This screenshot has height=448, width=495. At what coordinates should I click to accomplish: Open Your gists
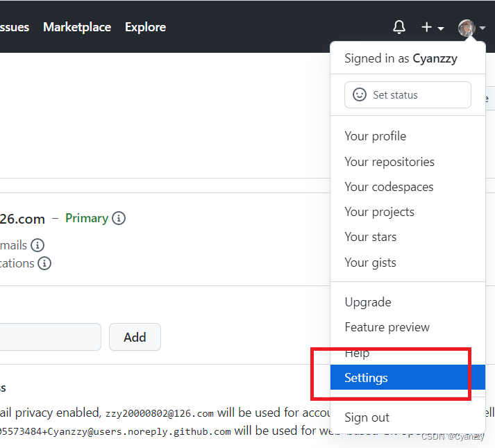click(408, 263)
